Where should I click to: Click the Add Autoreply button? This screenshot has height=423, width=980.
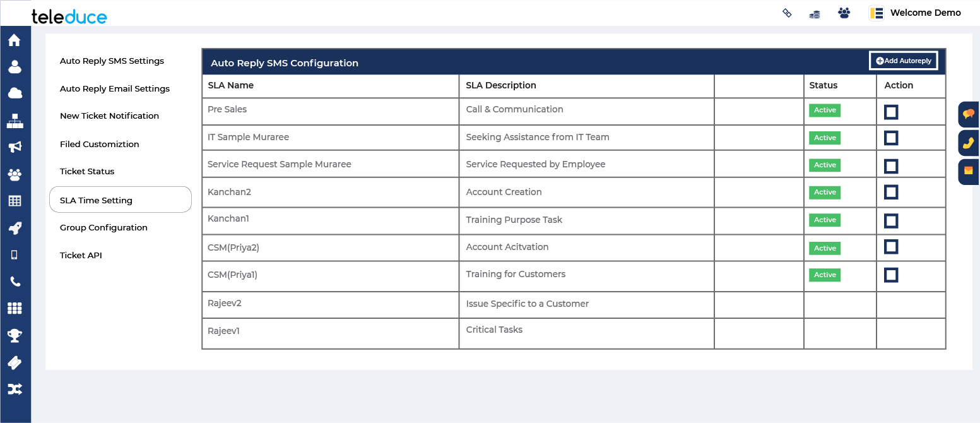(903, 61)
